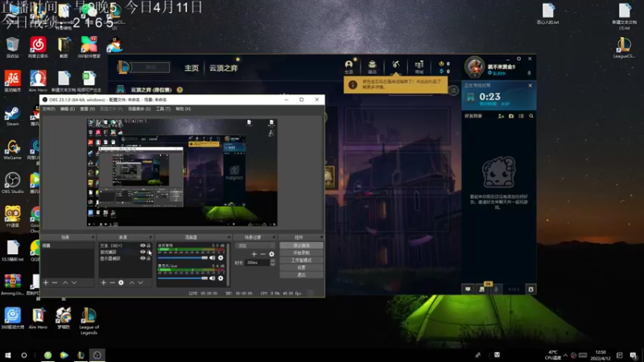Open the Loot hextech crafting icon

[x=395, y=65]
